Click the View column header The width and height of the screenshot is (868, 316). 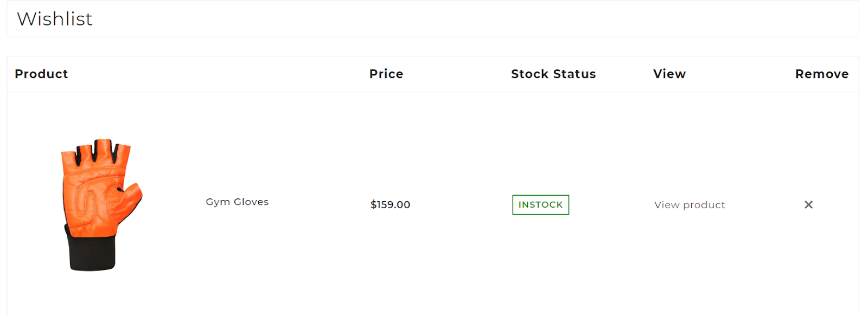[669, 74]
